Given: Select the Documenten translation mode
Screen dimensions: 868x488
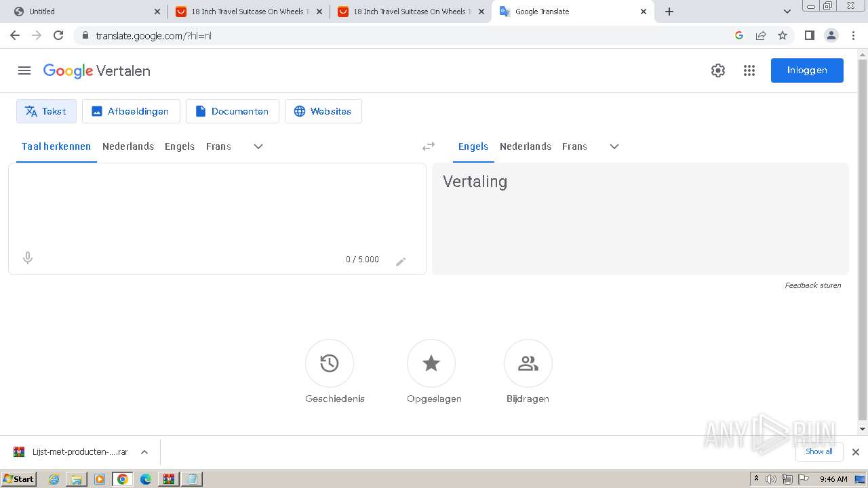Looking at the screenshot, I should [x=233, y=111].
